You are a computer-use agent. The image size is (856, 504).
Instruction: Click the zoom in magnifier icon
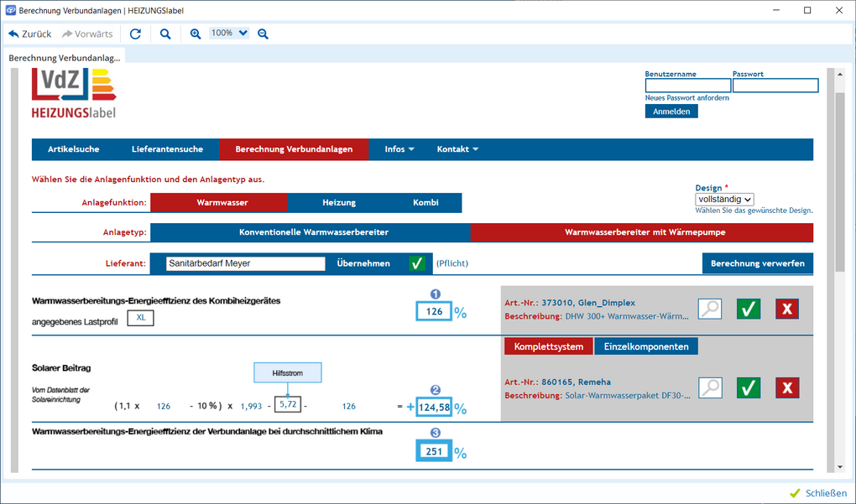pyautogui.click(x=196, y=34)
